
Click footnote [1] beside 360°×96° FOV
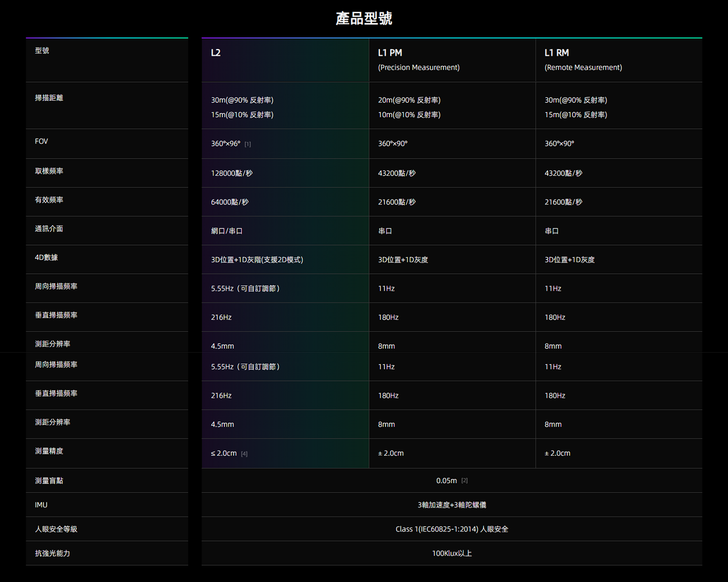(247, 145)
